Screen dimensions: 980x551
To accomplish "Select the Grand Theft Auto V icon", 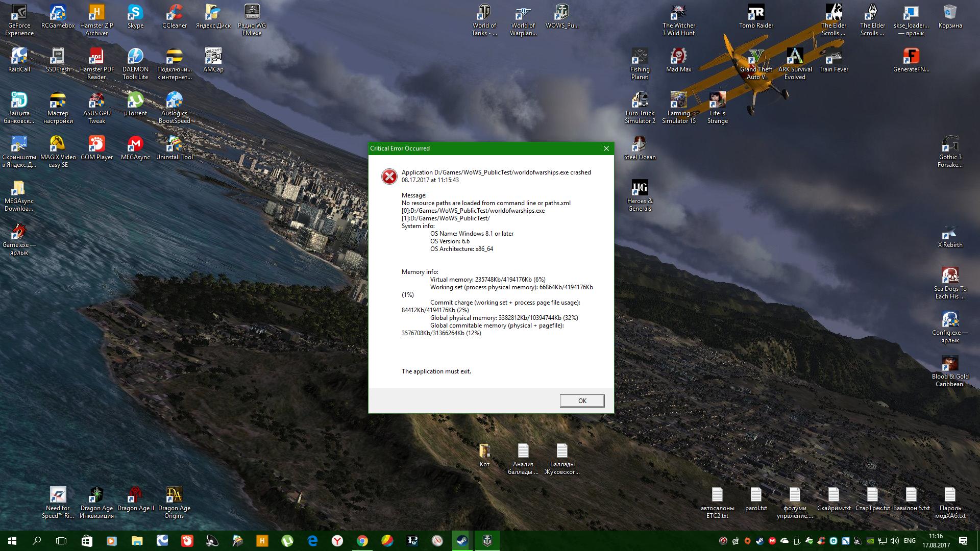I will click(x=756, y=64).
